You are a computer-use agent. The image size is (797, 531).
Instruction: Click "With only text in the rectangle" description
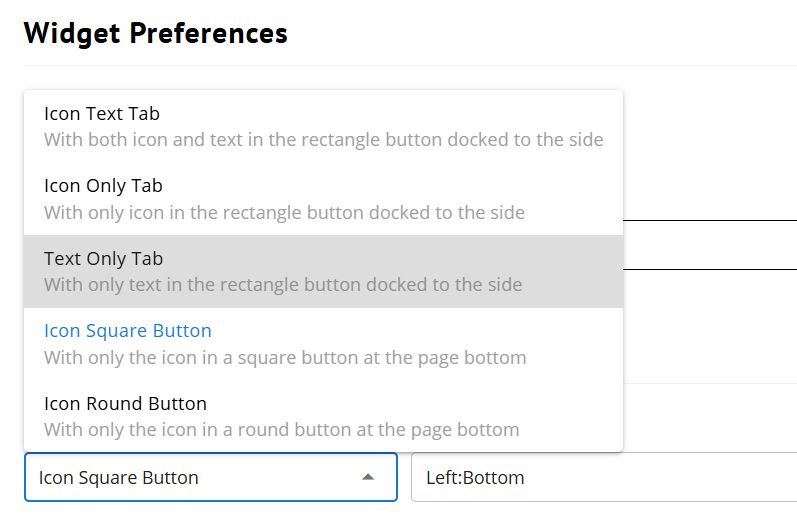click(283, 285)
